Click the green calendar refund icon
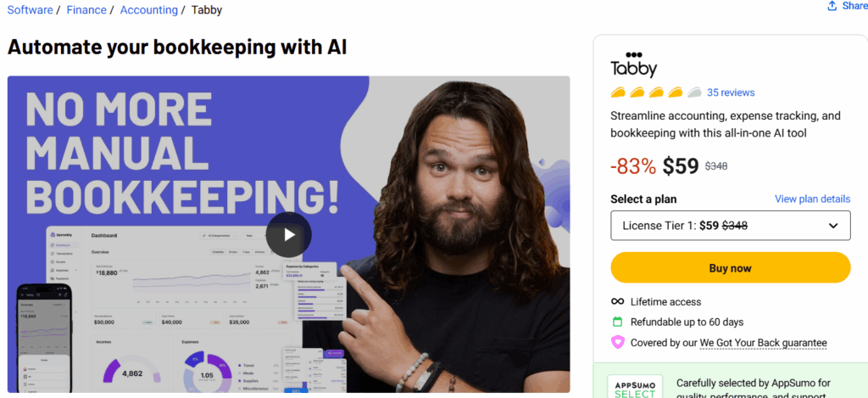 (x=617, y=322)
